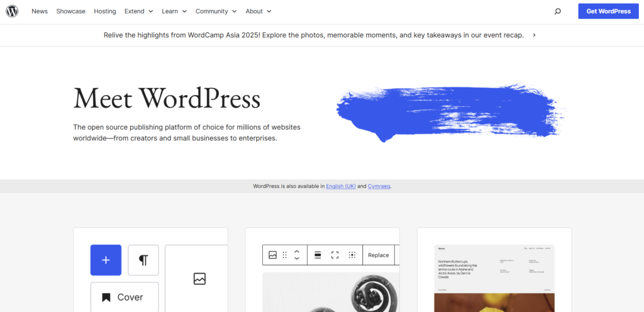Click the spiral photo in the editor card

click(x=331, y=292)
